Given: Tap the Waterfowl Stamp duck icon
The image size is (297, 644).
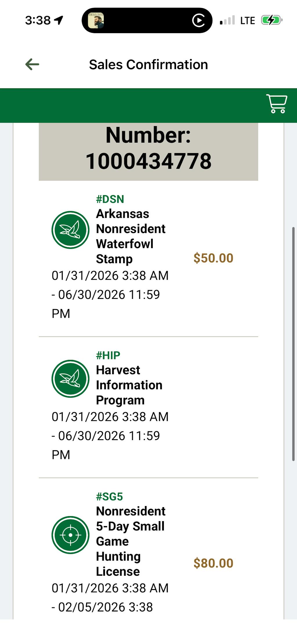Looking at the screenshot, I should point(70,230).
